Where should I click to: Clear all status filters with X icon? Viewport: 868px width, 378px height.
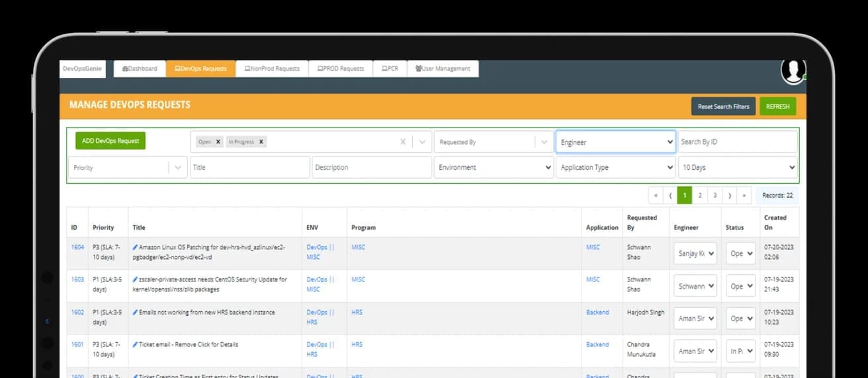tap(403, 142)
